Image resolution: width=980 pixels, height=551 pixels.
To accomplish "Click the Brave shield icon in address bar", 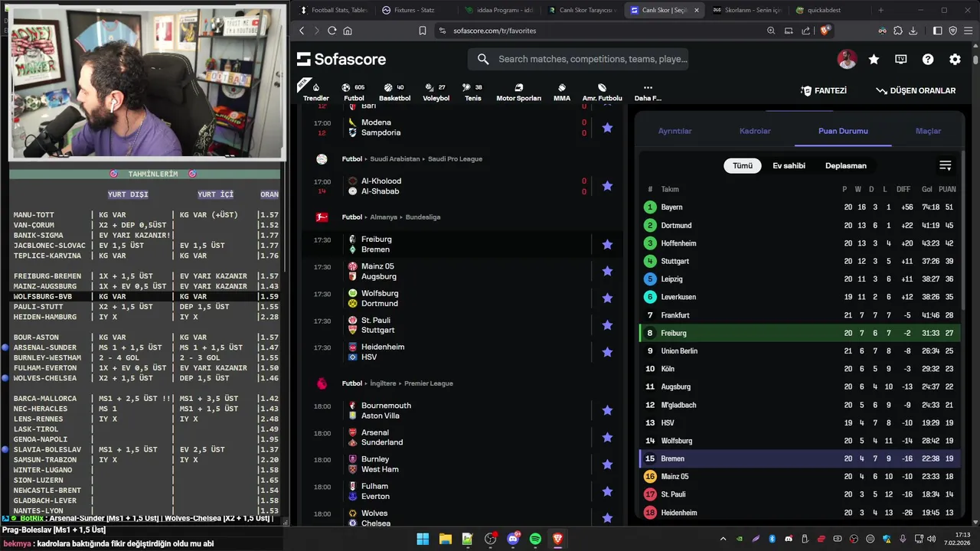I will 825,31.
